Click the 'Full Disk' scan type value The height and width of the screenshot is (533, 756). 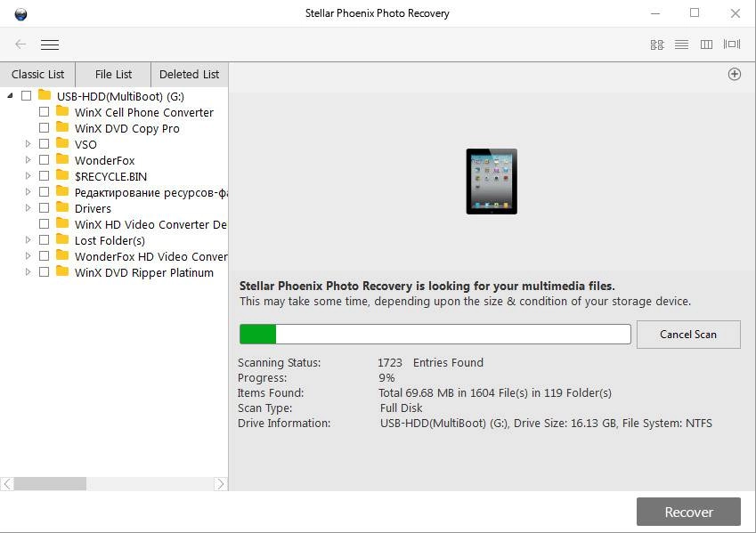[401, 408]
